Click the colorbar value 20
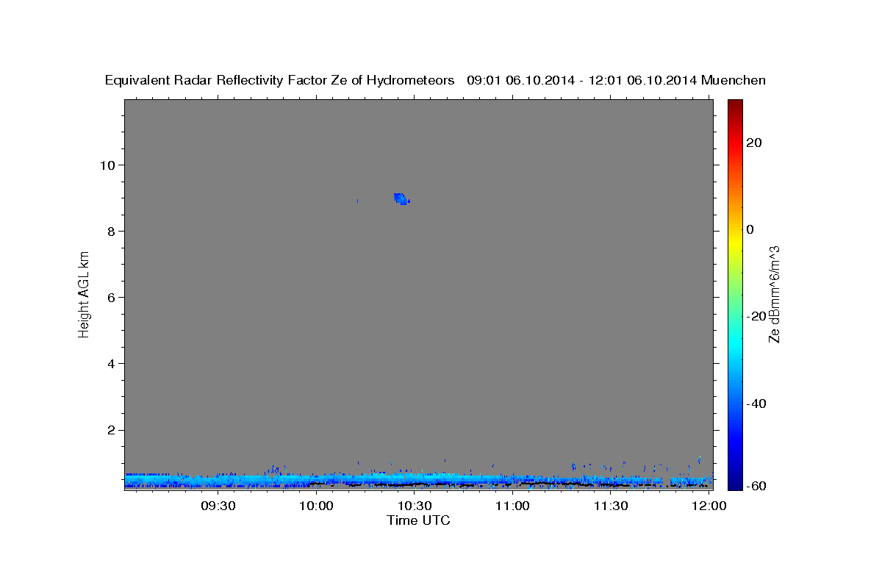The image size is (882, 588). pyautogui.click(x=754, y=143)
